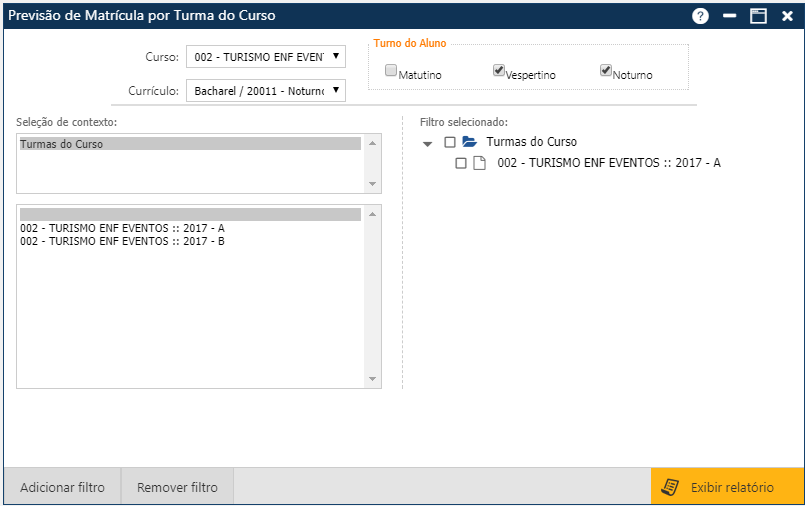Uncheck the Vespertino shift checkbox
Screen dimensions: 805x506
click(499, 71)
